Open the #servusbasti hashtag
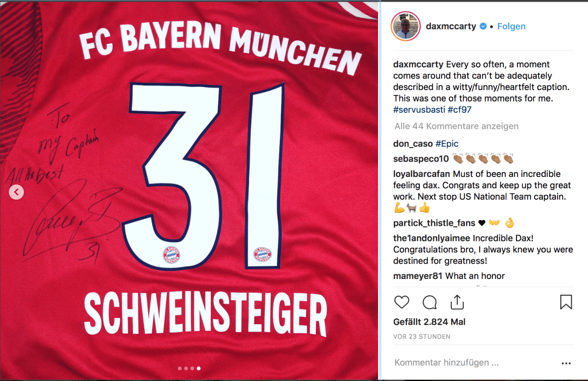Screen dimensions: 588x381 [x=419, y=110]
